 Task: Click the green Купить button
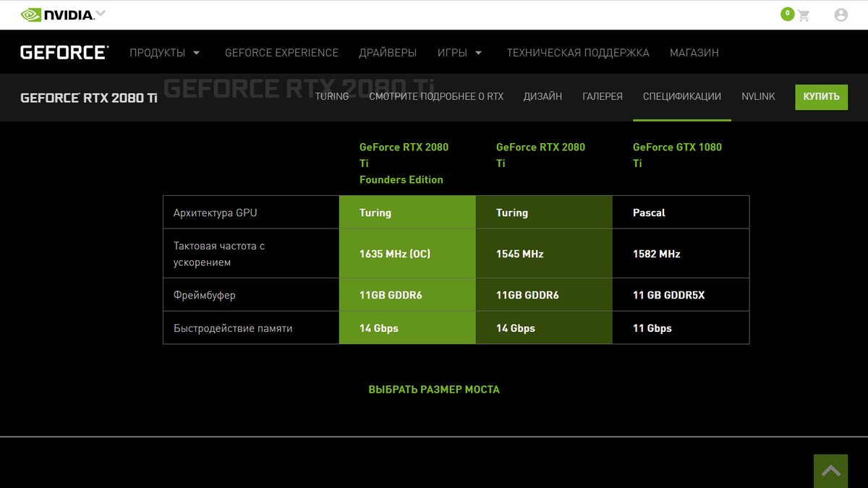click(821, 97)
